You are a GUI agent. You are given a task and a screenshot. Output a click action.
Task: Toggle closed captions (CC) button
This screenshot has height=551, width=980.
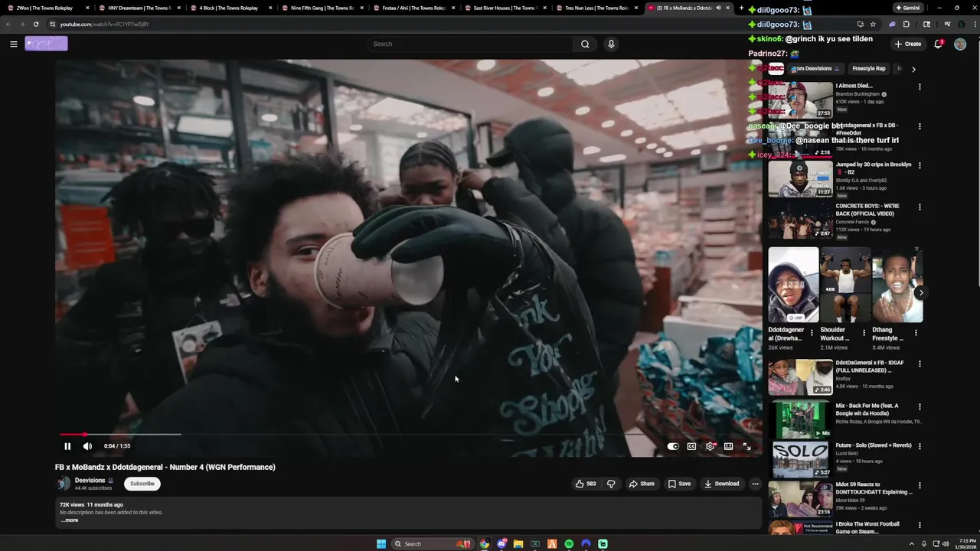click(691, 446)
